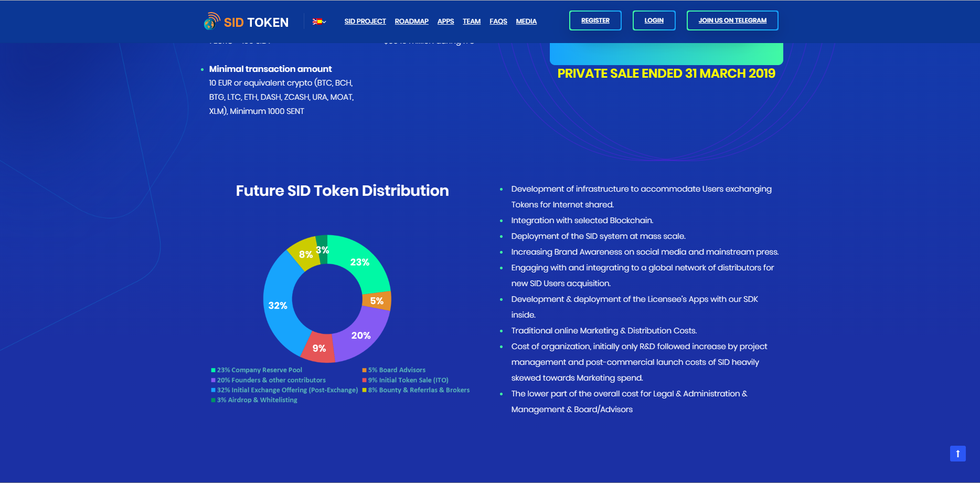Open the FAQS page link
This screenshot has width=980, height=483.
pos(498,22)
